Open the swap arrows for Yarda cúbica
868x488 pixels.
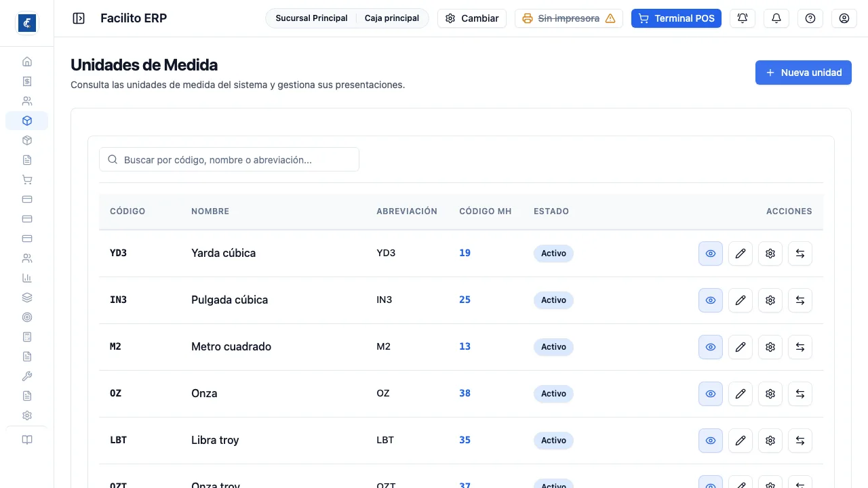pos(800,253)
